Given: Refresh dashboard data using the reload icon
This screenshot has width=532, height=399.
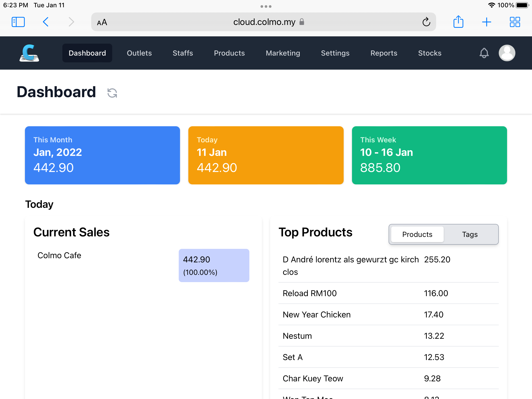Looking at the screenshot, I should [112, 92].
